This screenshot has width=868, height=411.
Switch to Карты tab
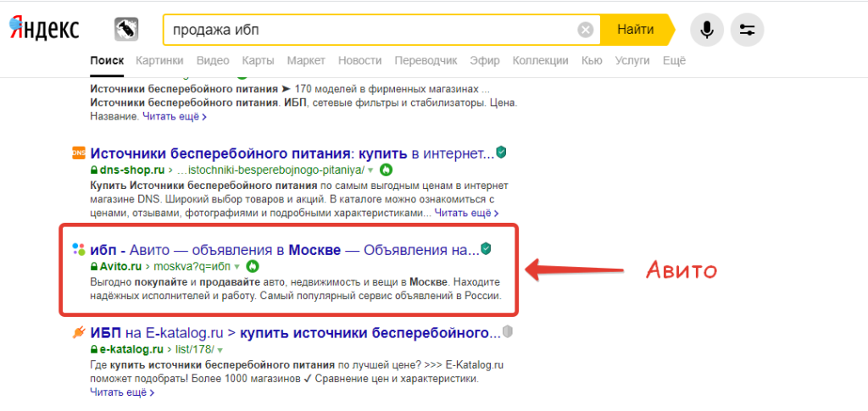(258, 61)
